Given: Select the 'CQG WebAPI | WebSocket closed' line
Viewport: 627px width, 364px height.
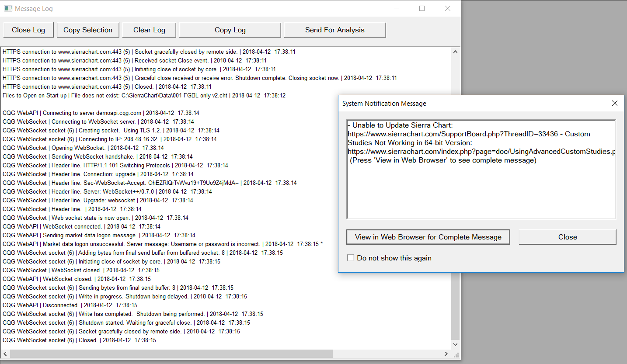Looking at the screenshot, I should (x=77, y=279).
